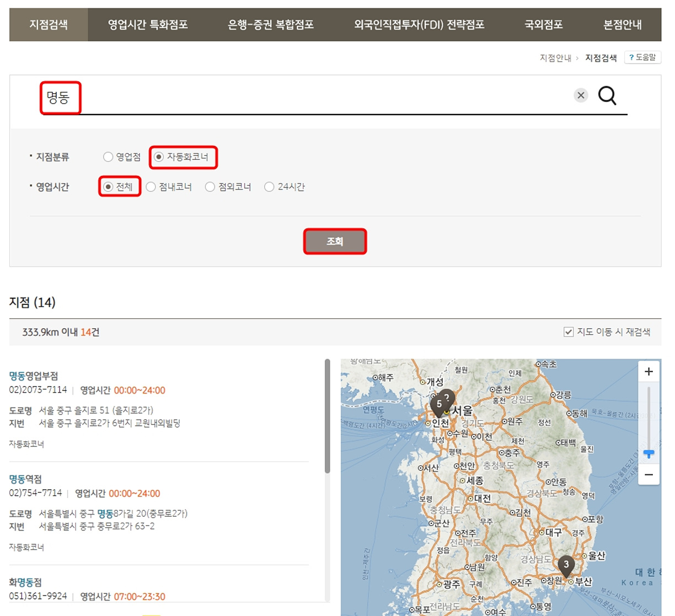This screenshot has height=616, width=675.
Task: Click the map zoom slider handle
Action: pyautogui.click(x=649, y=454)
